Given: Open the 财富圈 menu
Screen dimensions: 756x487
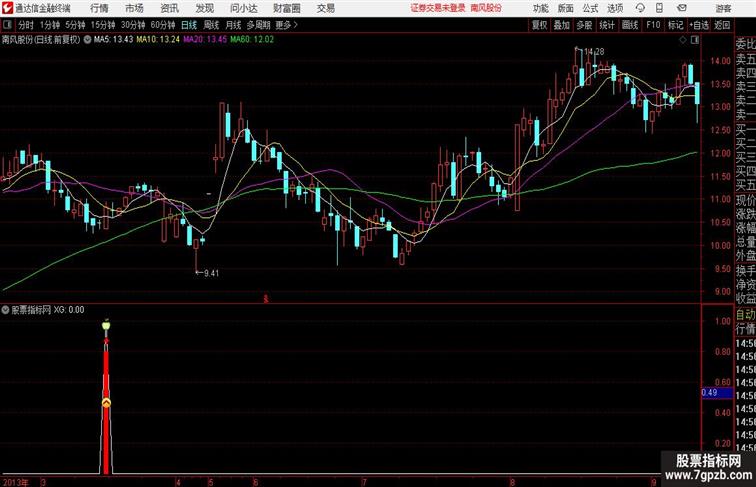Looking at the screenshot, I should click(x=287, y=8).
